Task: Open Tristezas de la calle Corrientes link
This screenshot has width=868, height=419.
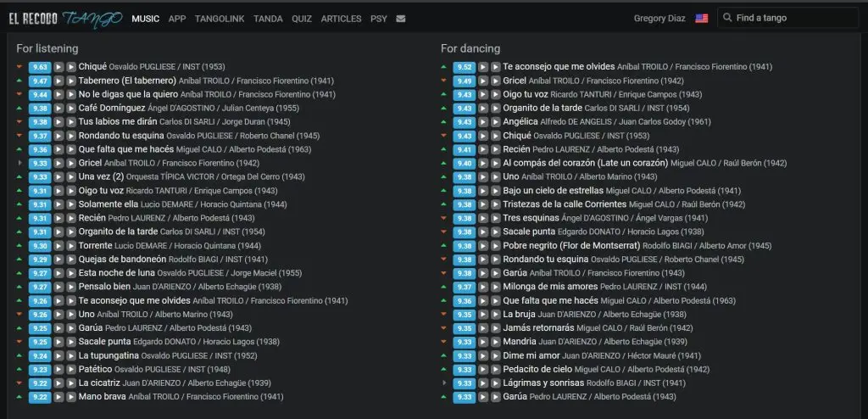Action: 565,204
